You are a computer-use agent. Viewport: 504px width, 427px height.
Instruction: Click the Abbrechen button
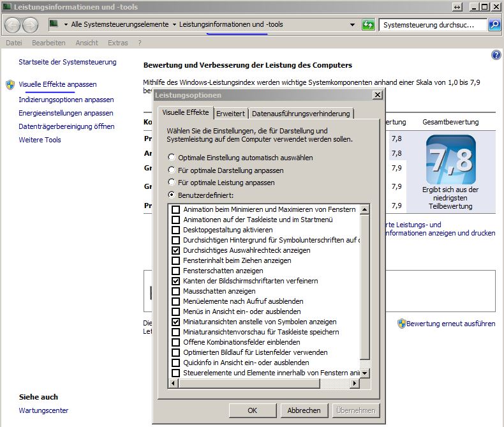pyautogui.click(x=304, y=410)
